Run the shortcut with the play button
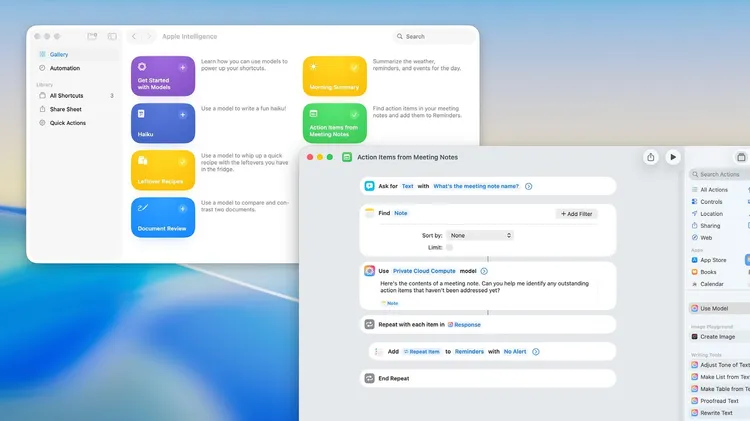Screen dimensions: 750x421 pyautogui.click(x=673, y=157)
